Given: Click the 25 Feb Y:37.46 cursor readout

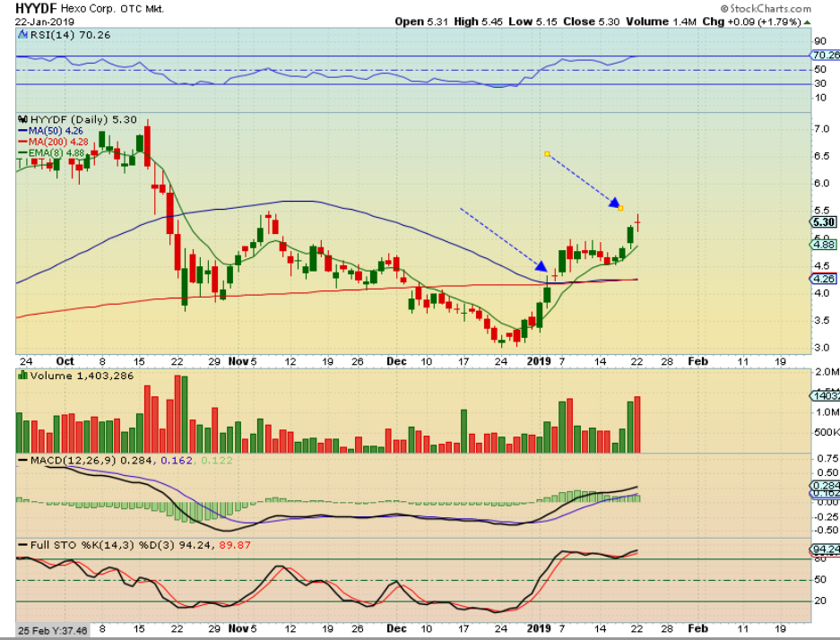Looking at the screenshot, I should click(x=52, y=631).
